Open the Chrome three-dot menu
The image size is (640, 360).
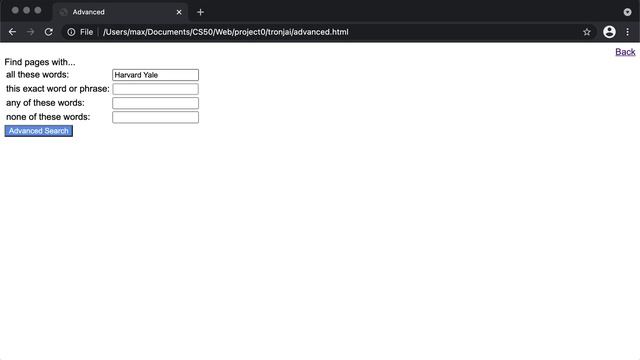(627, 32)
